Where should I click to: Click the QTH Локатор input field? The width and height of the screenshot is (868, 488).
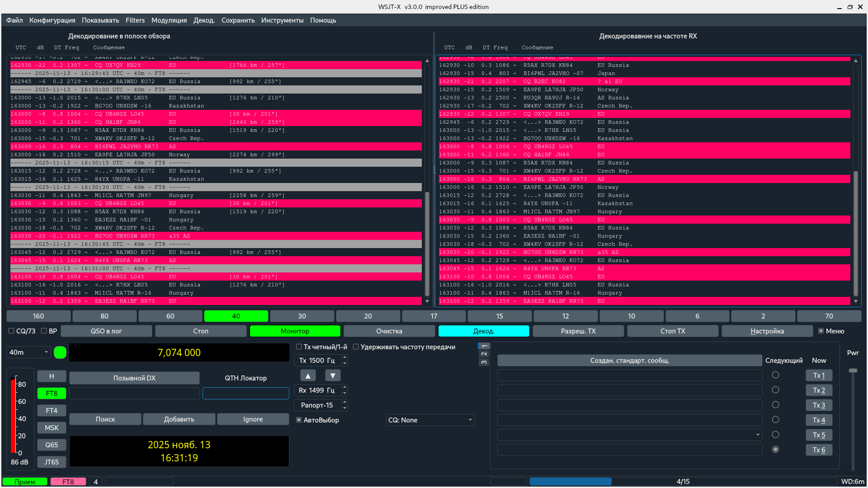click(245, 394)
